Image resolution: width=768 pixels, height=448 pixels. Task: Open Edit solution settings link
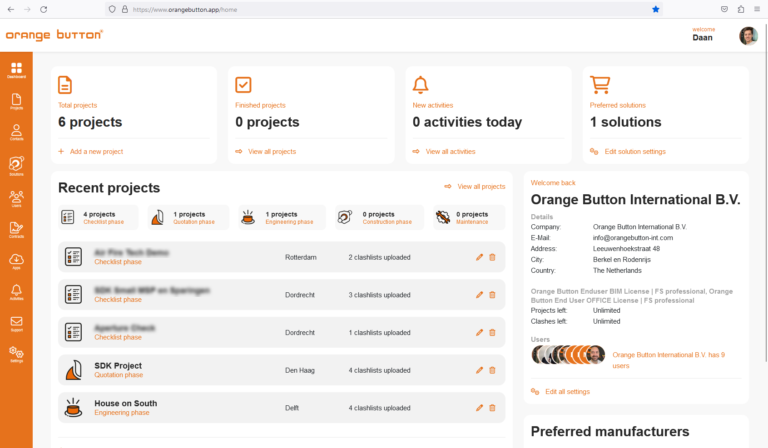coord(627,151)
